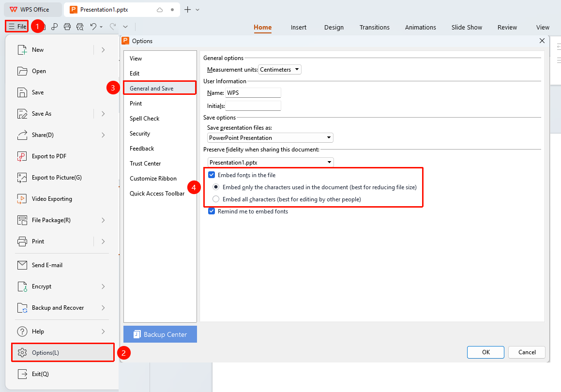The height and width of the screenshot is (392, 561).
Task: Click the cloud sync icon on Presentation1 tab
Action: 160,10
